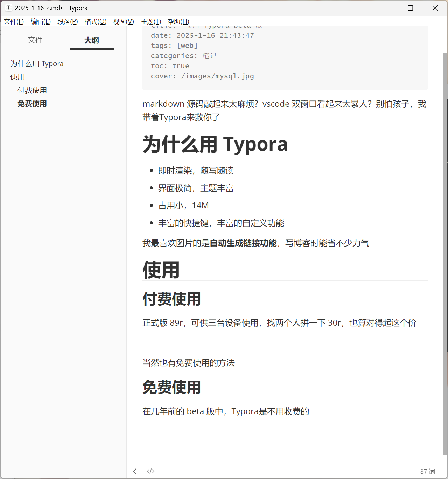Open the 主题(T) menu
Image resolution: width=448 pixels, height=479 pixels.
coord(151,22)
